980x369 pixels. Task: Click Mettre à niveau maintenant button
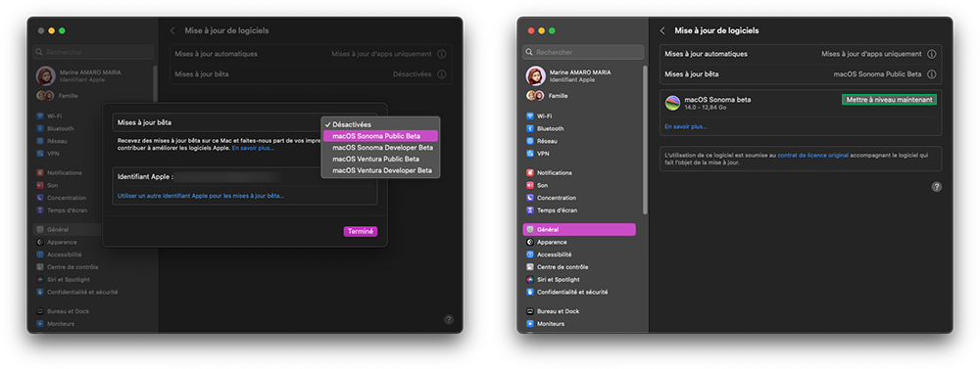click(x=889, y=100)
